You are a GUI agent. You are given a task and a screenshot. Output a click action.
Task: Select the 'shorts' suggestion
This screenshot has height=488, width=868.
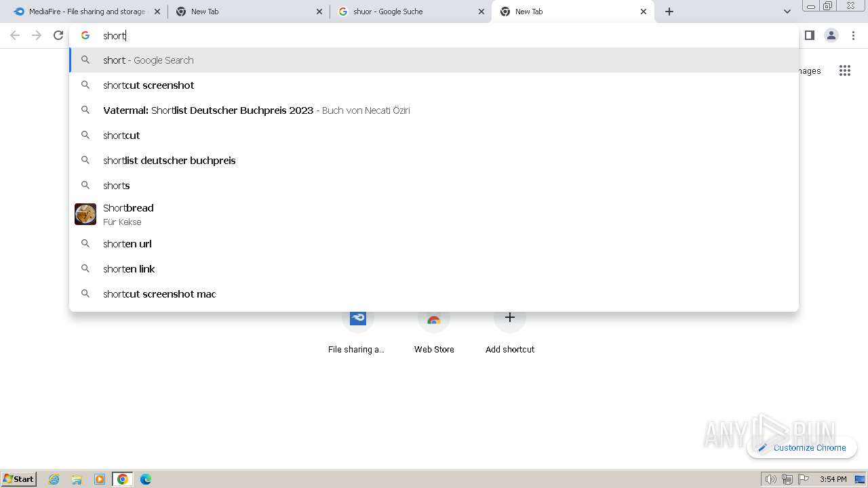pyautogui.click(x=434, y=186)
